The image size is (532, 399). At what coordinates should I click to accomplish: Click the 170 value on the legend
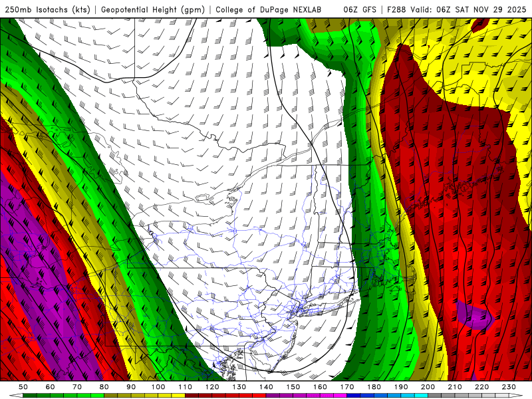347,387
